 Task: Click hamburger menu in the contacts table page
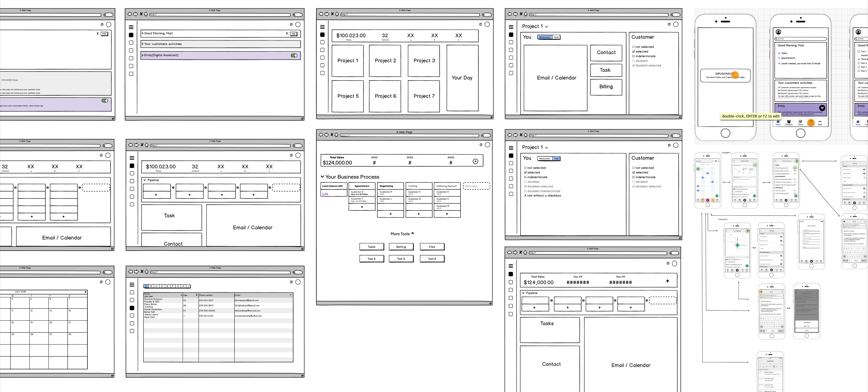(x=132, y=285)
